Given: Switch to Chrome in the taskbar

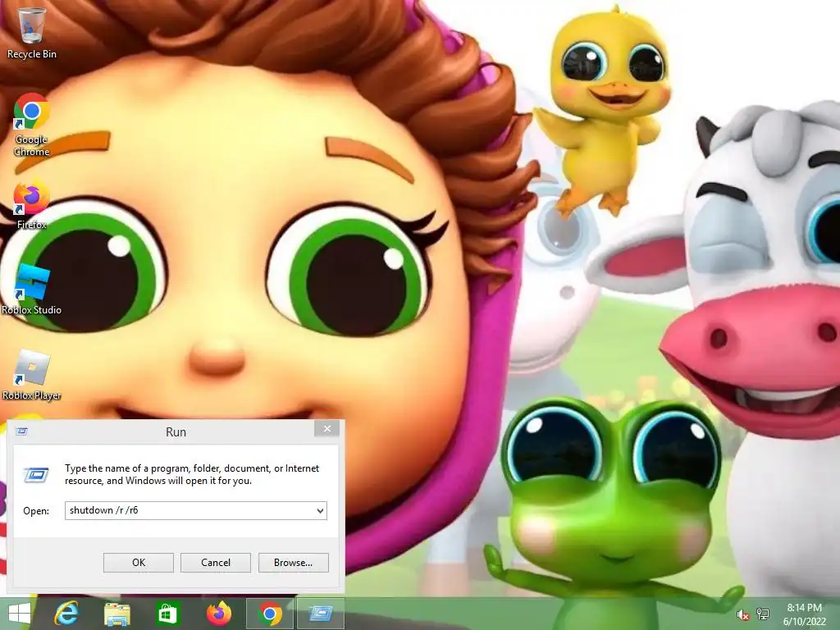Looking at the screenshot, I should (270, 614).
